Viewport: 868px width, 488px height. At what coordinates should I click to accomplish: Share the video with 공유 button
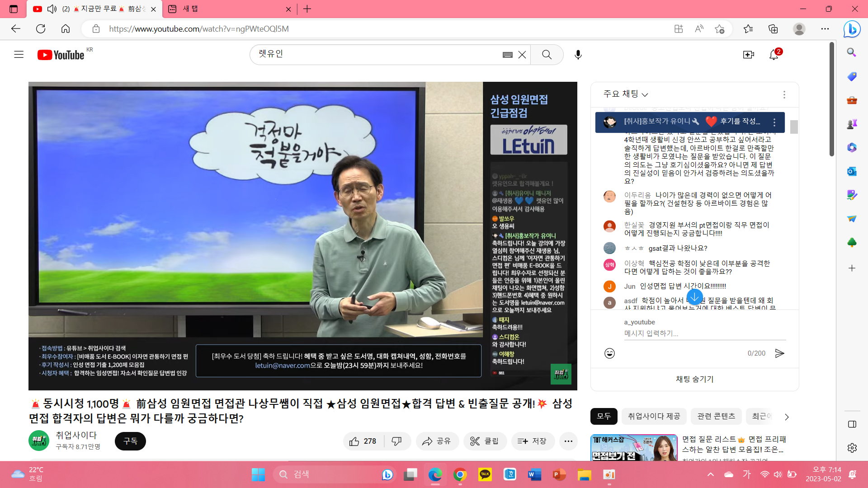[437, 441]
